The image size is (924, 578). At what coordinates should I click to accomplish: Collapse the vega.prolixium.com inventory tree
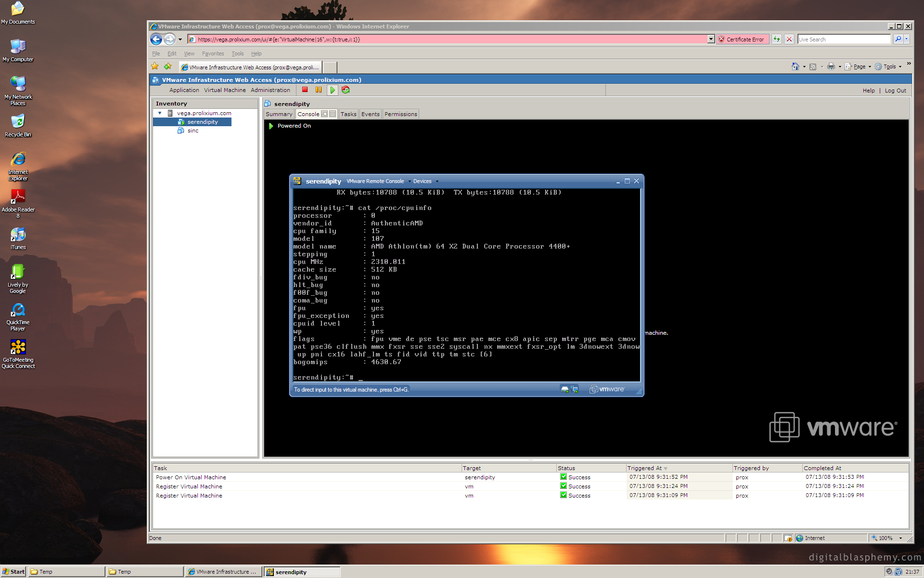160,113
